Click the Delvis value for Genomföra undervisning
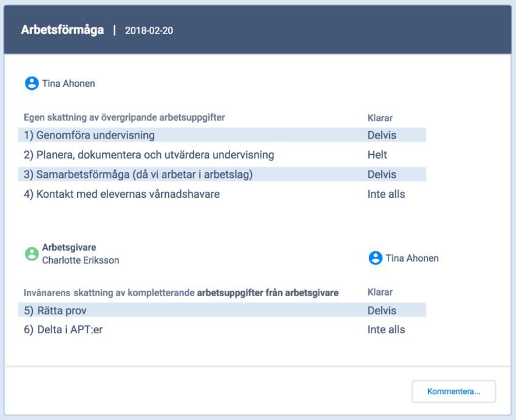The height and width of the screenshot is (420, 516). 382,135
